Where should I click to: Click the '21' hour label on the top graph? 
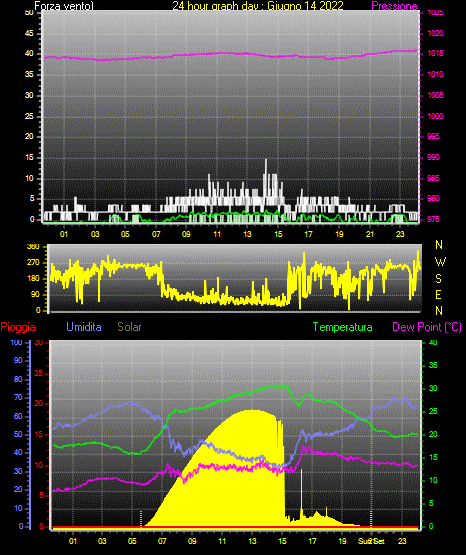370,234
